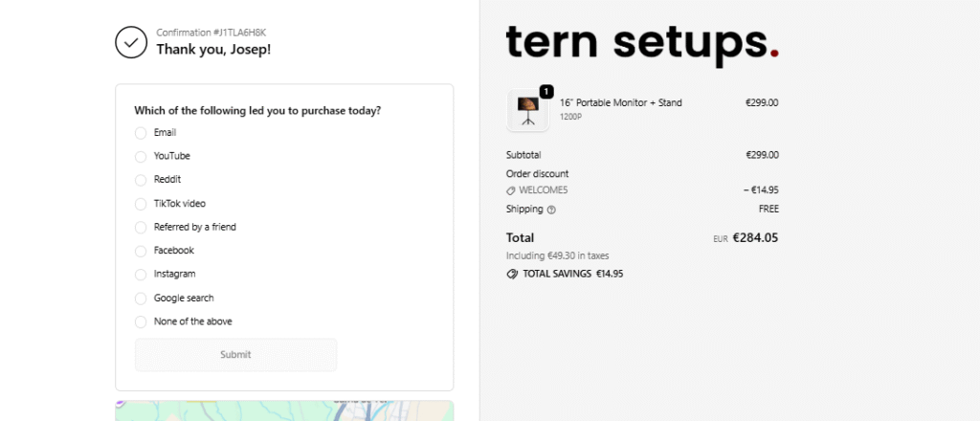This screenshot has height=421, width=980.
Task: Choose YouTube as purchase source
Action: pos(141,156)
